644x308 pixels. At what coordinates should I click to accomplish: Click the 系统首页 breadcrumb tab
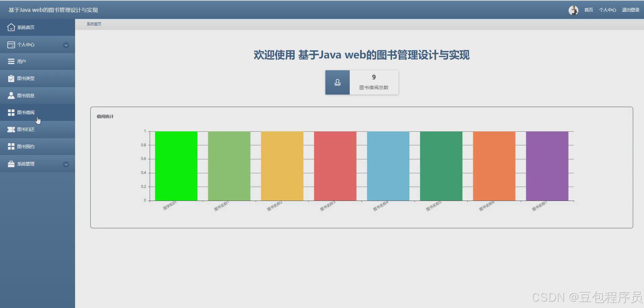click(x=94, y=24)
